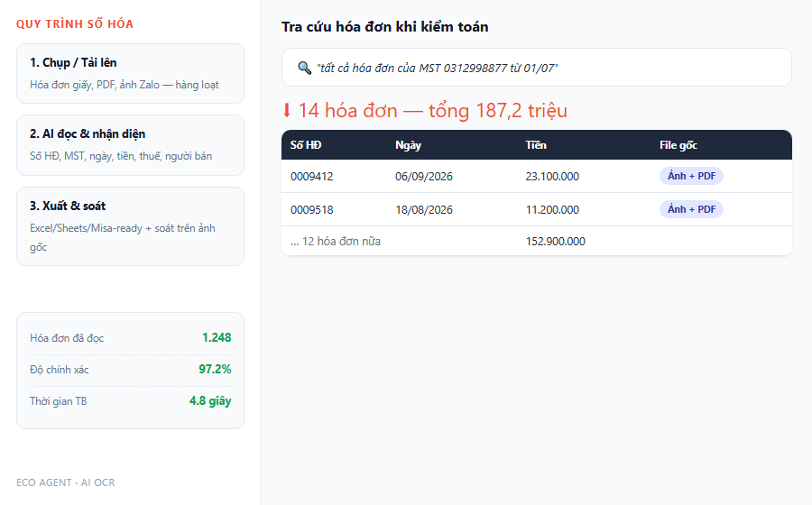
Task: Open the '3. Xuất & soát' step card
Action: coord(131,226)
